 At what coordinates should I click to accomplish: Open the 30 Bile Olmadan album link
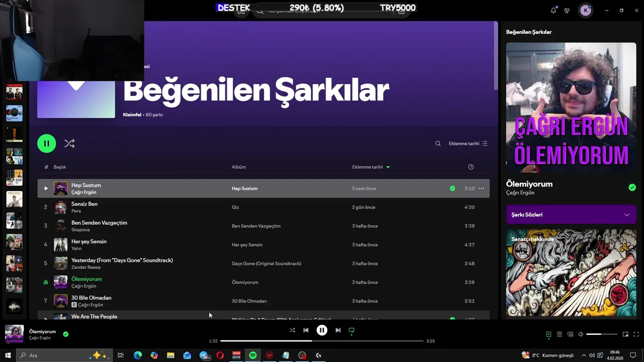coord(249,301)
